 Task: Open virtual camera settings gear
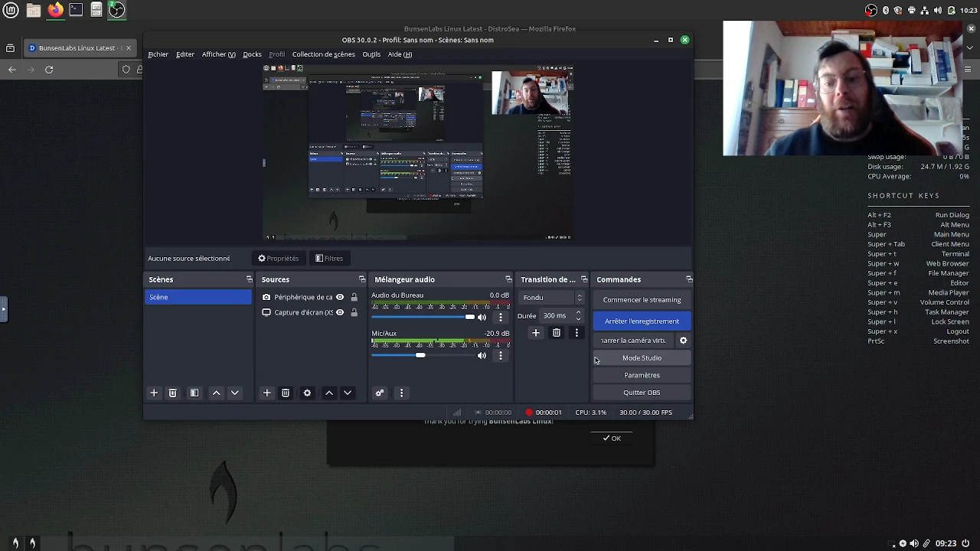coord(684,341)
